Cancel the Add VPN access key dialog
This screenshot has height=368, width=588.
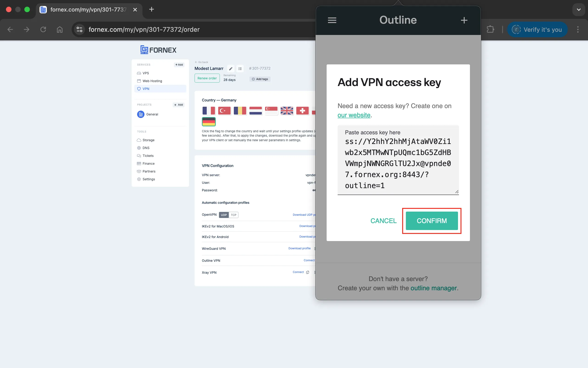[383, 221]
